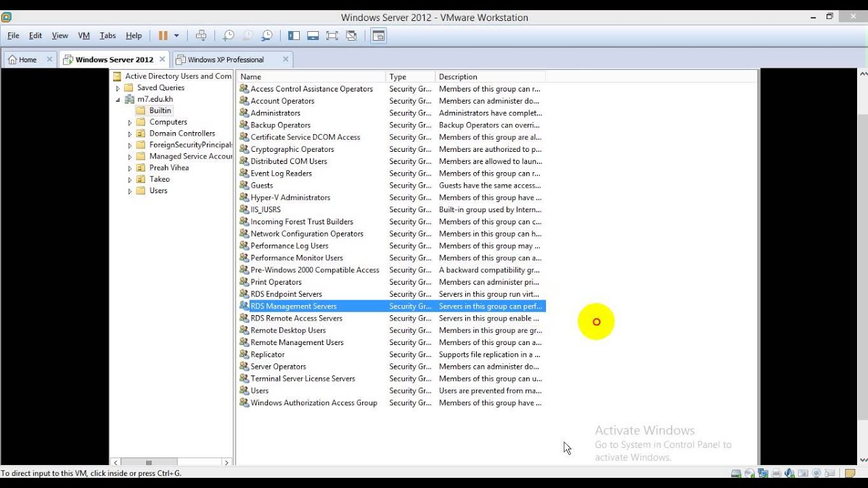The width and height of the screenshot is (868, 488).
Task: Open the message log note icon
Action: [x=850, y=473]
